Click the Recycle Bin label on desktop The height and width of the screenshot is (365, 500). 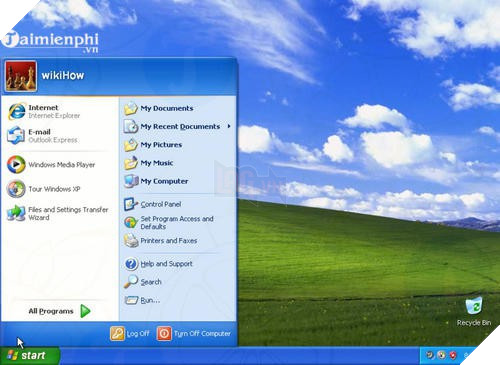pyautogui.click(x=474, y=323)
